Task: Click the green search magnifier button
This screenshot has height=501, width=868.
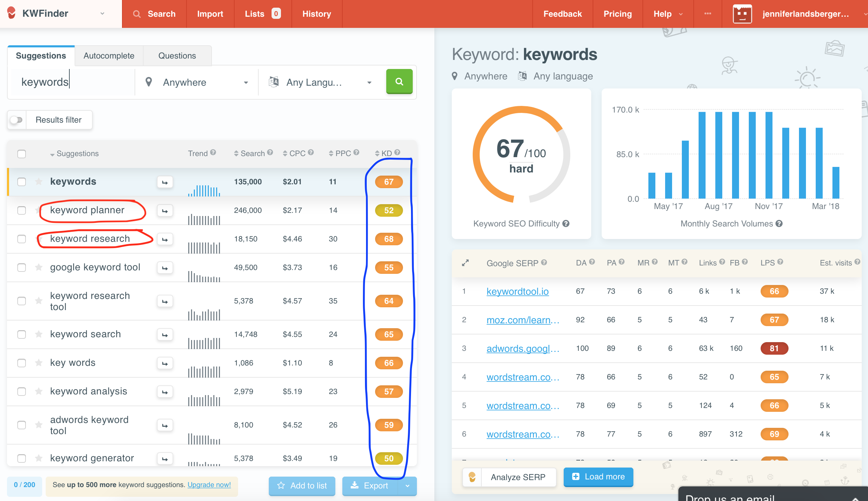Action: (399, 82)
